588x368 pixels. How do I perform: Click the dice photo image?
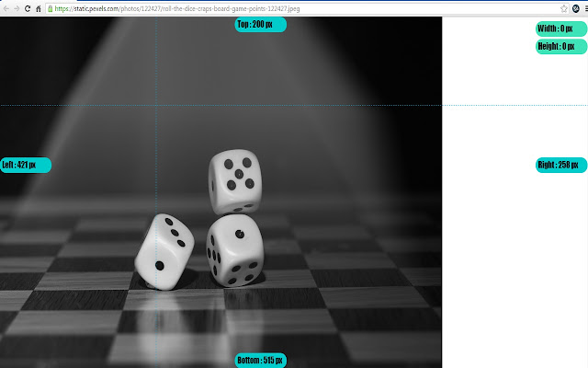220,192
